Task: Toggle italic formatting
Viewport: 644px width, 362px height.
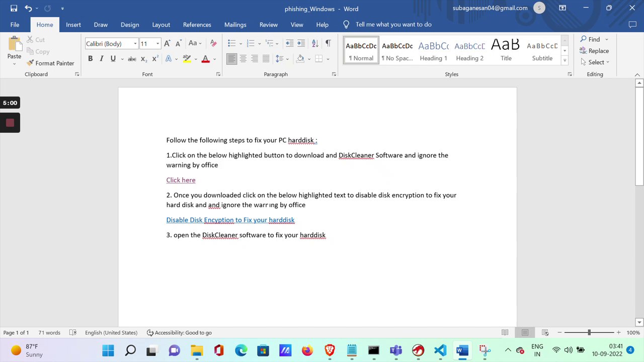Action: tap(102, 59)
